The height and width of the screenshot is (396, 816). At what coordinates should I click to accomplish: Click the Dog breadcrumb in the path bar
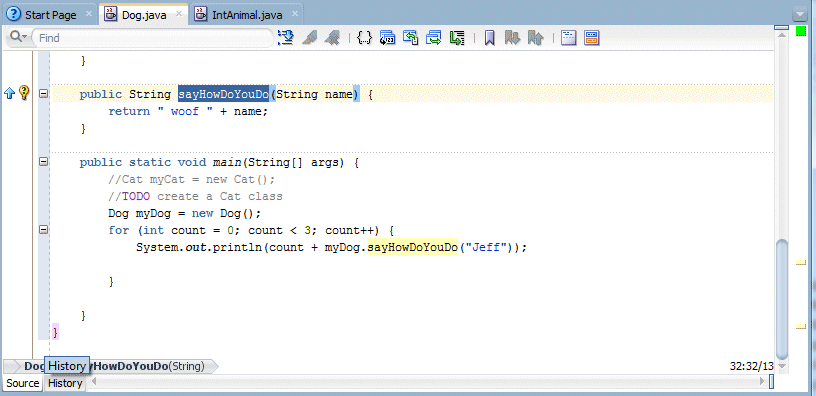(34, 366)
